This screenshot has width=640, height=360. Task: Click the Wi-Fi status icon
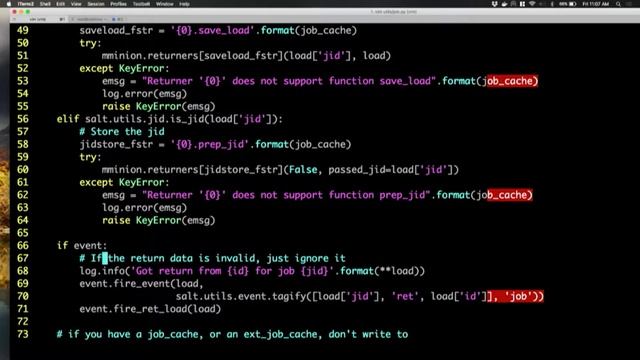(x=532, y=4)
